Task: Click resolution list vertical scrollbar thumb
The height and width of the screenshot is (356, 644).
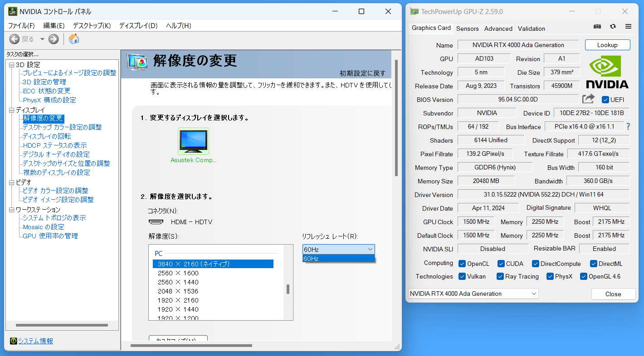Action: pyautogui.click(x=288, y=289)
